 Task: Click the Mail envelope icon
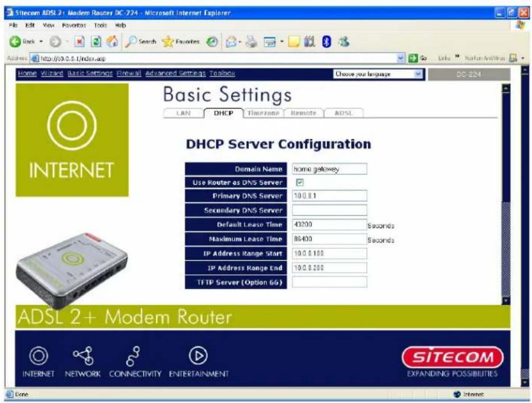231,42
